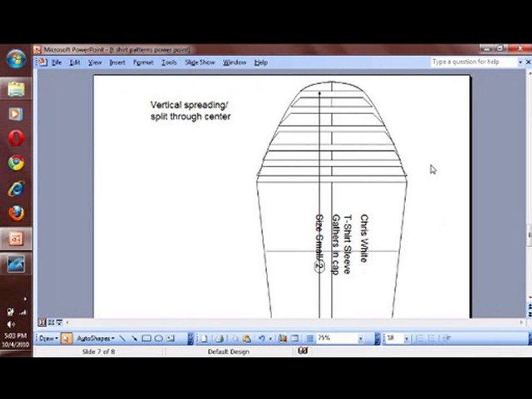Image resolution: width=532 pixels, height=399 pixels.
Task: Select 'Vertical spreading/ split through center' text
Action: [x=190, y=111]
